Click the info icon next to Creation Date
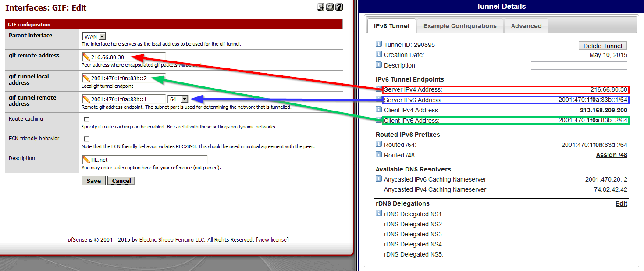644x271 pixels. click(379, 54)
